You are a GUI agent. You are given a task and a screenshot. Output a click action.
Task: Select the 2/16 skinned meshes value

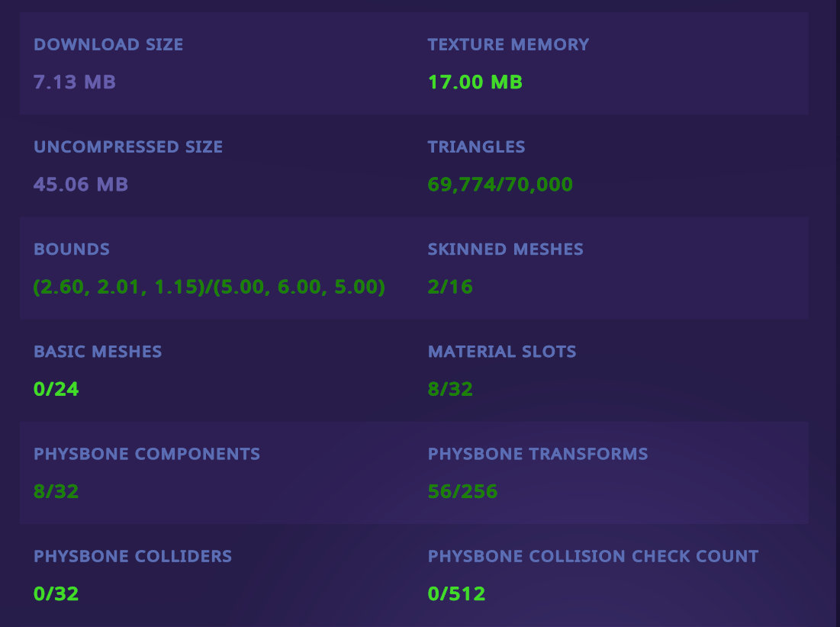click(450, 287)
